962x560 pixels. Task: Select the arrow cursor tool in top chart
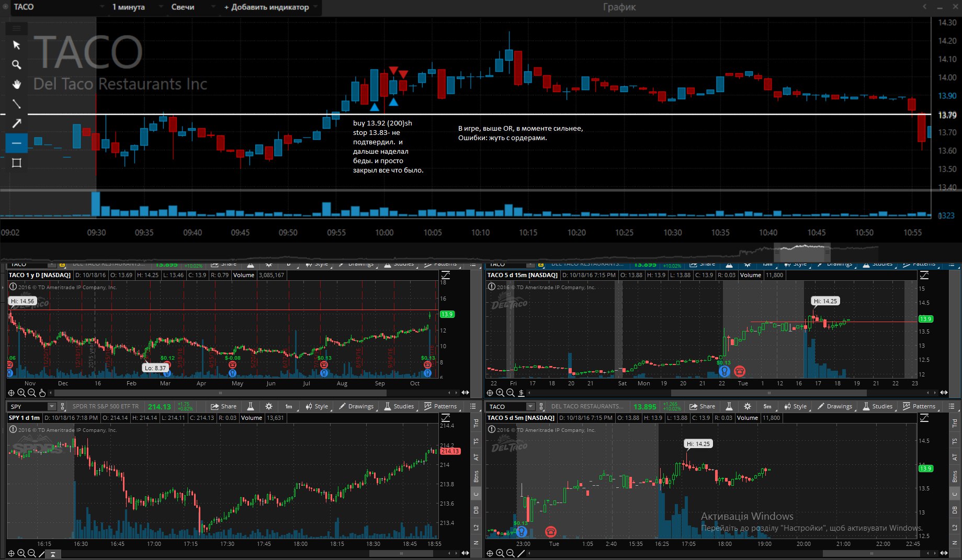pos(16,45)
